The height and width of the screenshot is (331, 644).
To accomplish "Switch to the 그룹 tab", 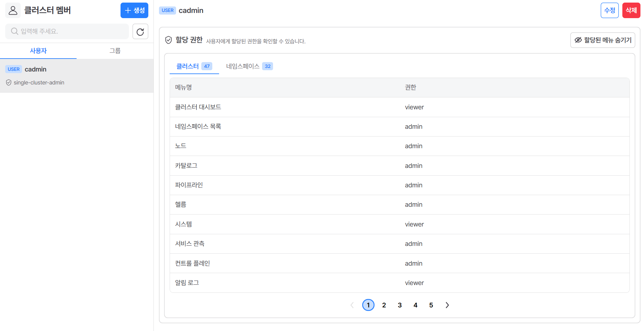I will point(115,51).
